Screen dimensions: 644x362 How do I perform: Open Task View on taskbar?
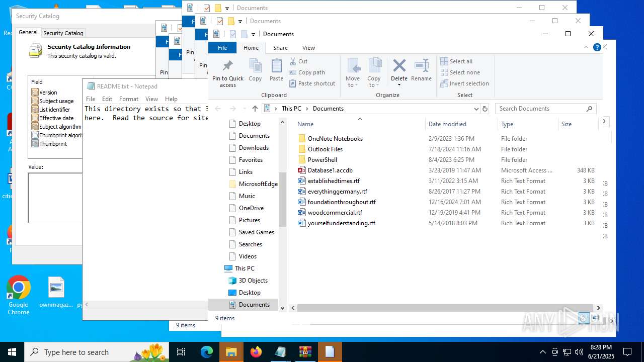click(181, 352)
